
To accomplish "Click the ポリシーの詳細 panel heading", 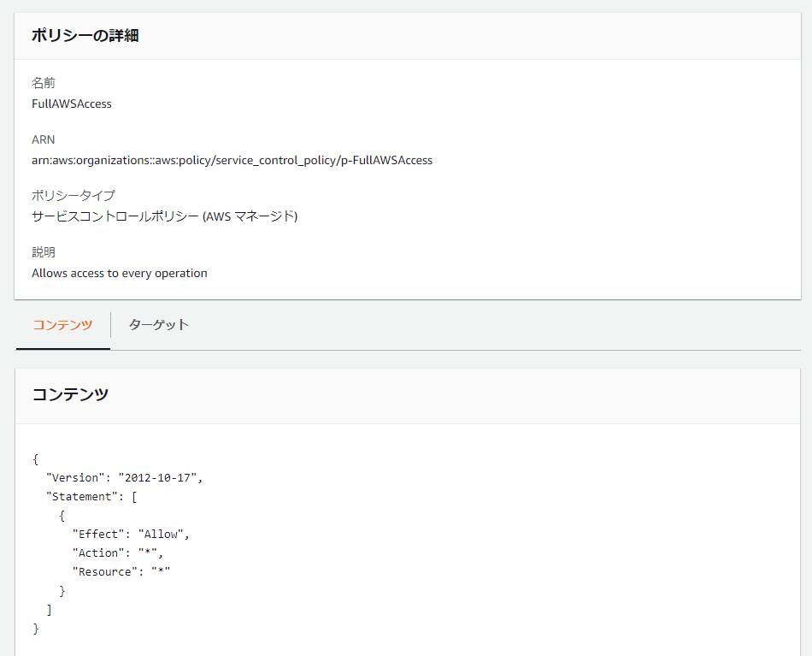I will pyautogui.click(x=85, y=35).
